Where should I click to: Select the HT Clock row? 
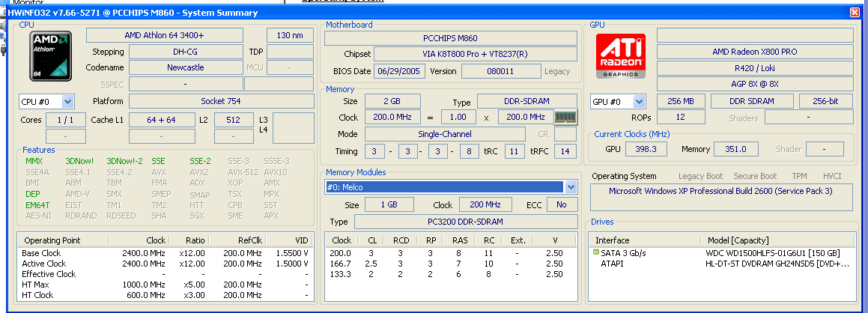pyautogui.click(x=166, y=295)
